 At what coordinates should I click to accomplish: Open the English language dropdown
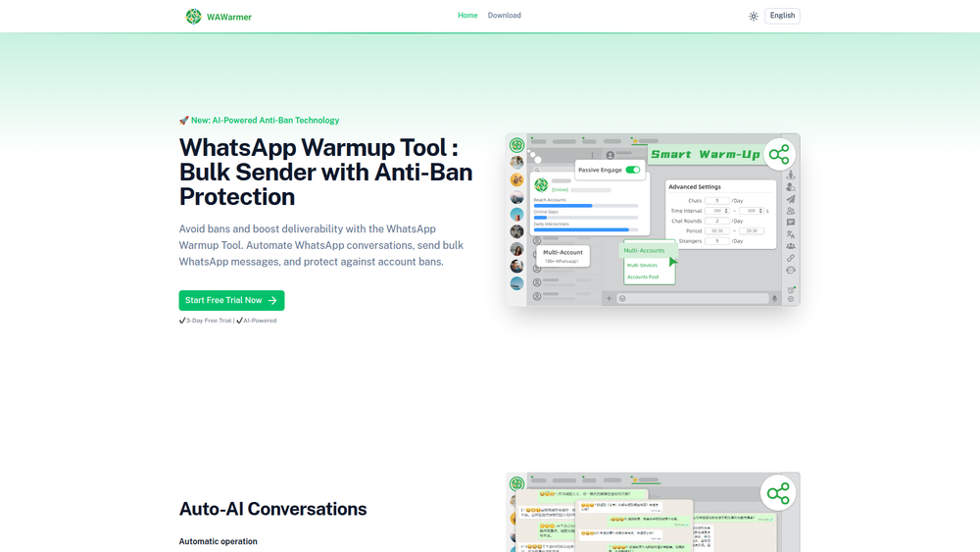782,16
